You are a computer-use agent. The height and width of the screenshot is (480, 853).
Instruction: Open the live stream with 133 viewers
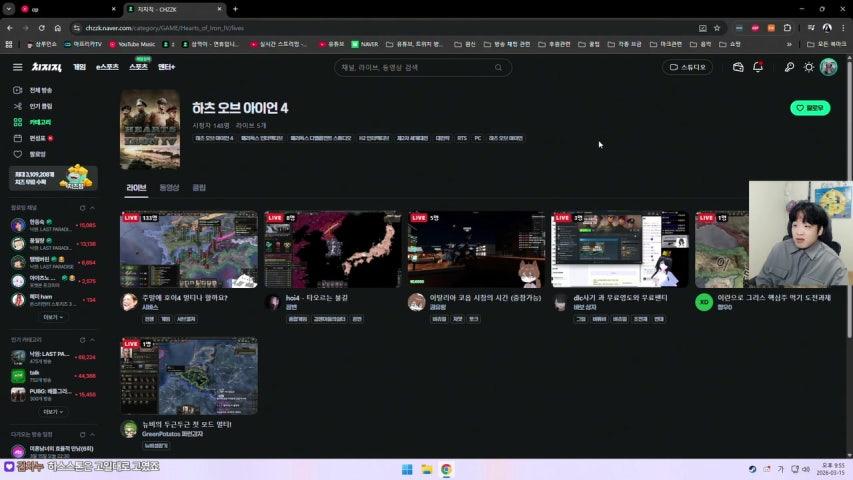pyautogui.click(x=189, y=250)
